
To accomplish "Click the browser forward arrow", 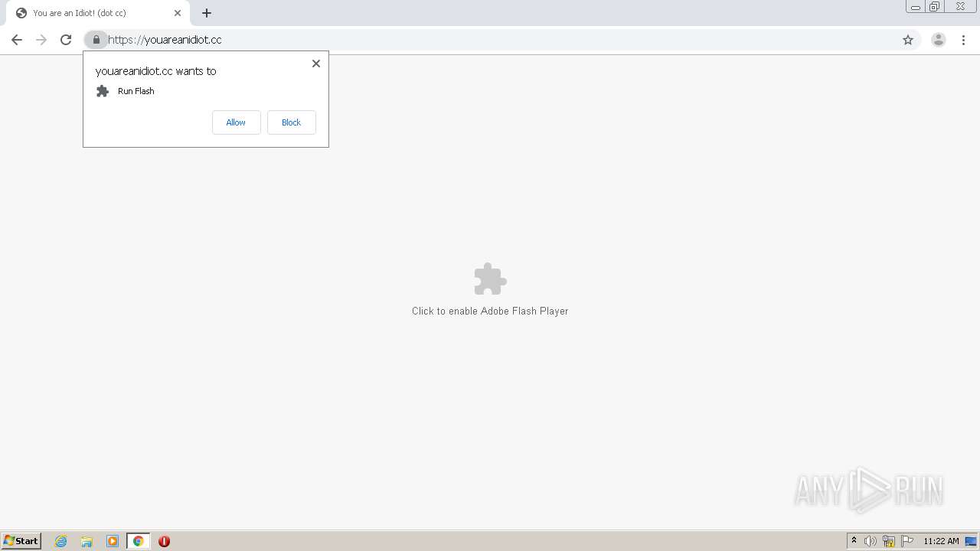I will (41, 40).
